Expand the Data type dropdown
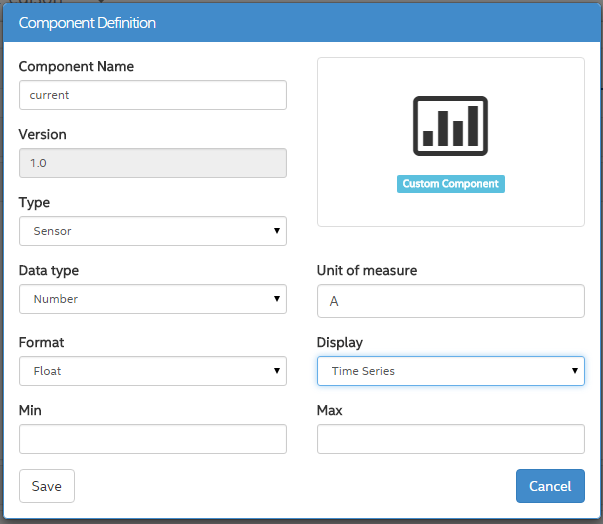 pos(152,299)
